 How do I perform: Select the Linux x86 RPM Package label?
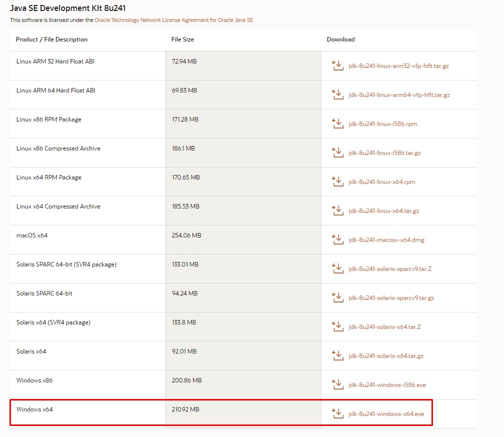tap(49, 119)
